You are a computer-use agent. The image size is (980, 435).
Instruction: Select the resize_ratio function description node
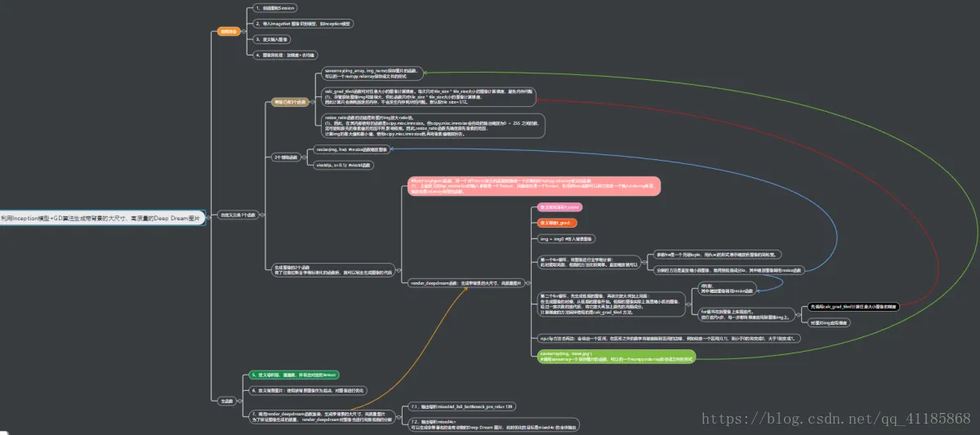point(433,127)
